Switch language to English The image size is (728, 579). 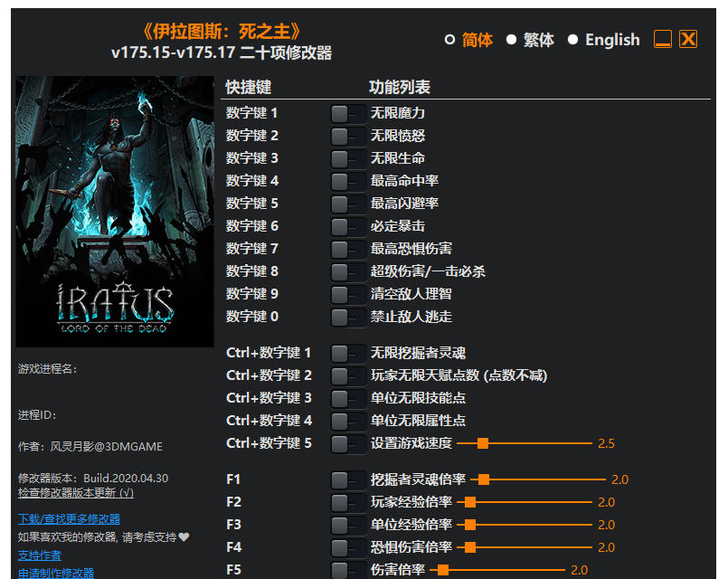pos(573,40)
